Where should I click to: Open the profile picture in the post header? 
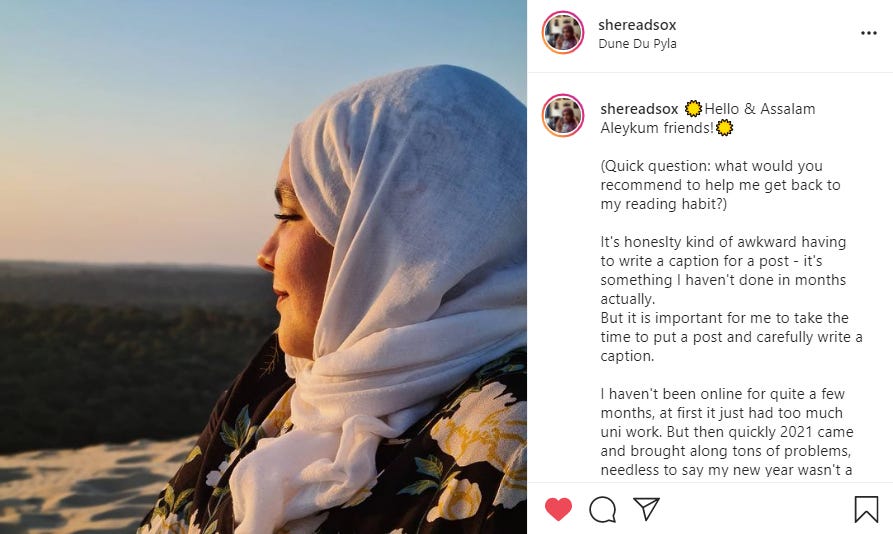563,32
